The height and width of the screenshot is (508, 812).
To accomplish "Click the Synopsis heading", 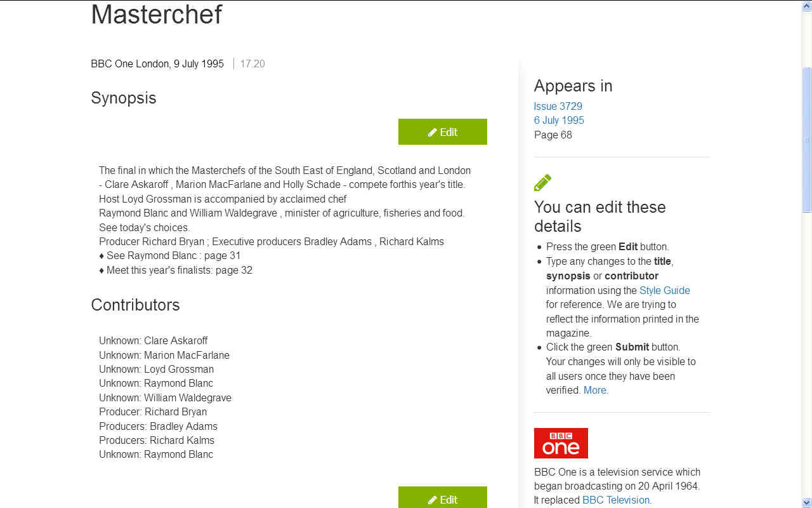I will click(124, 98).
